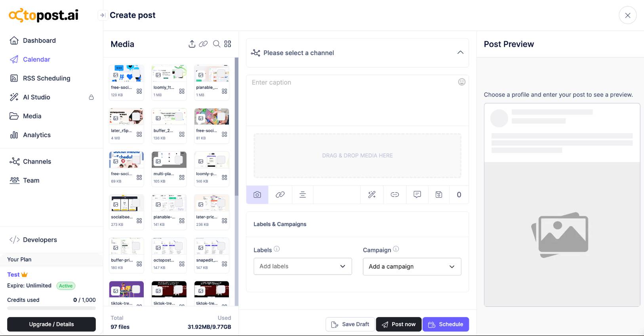Click the text alignment icon in editor toolbar

303,195
